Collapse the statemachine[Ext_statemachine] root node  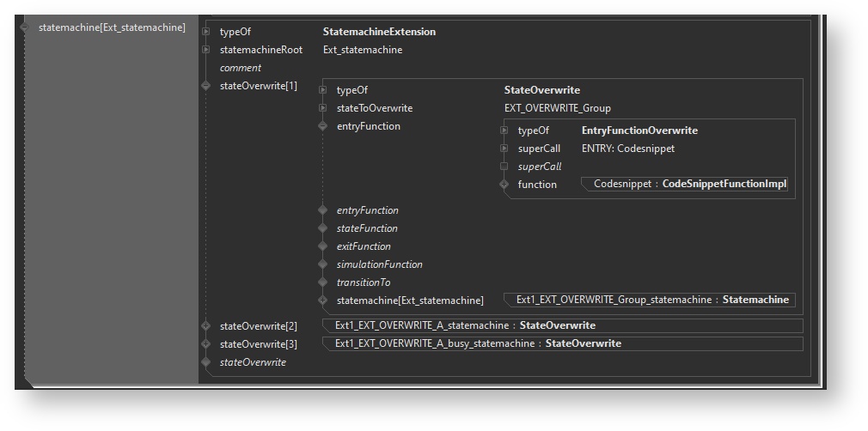click(x=25, y=27)
